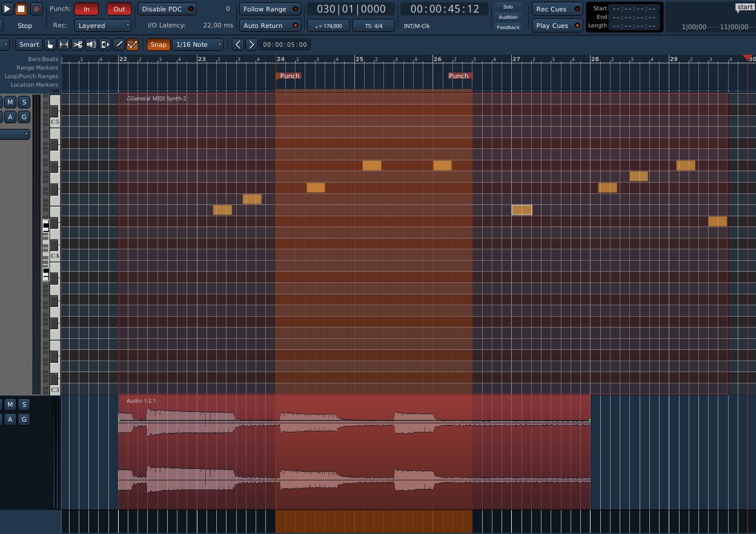Arm the global Record button
Viewport: 756px width, 534px height.
[36, 9]
